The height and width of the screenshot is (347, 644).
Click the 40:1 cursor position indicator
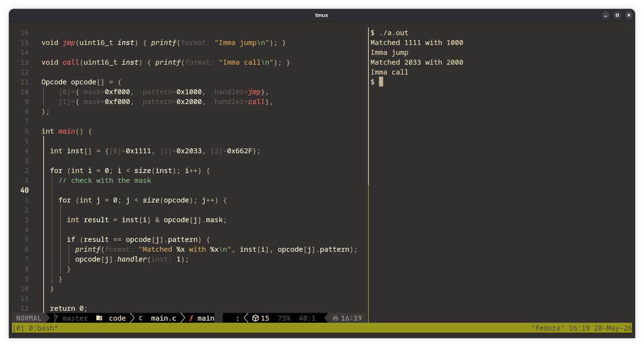tap(307, 318)
